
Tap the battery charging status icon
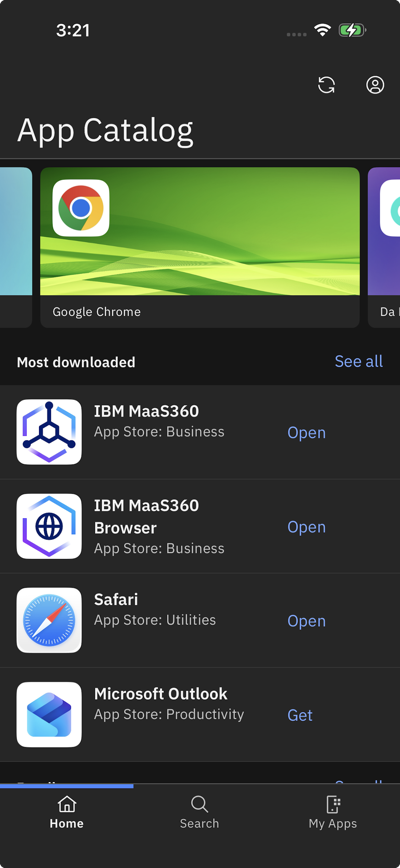[352, 30]
